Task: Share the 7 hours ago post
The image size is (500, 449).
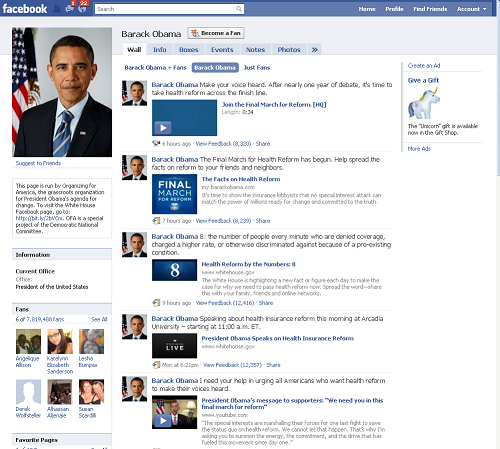Action: click(x=263, y=221)
